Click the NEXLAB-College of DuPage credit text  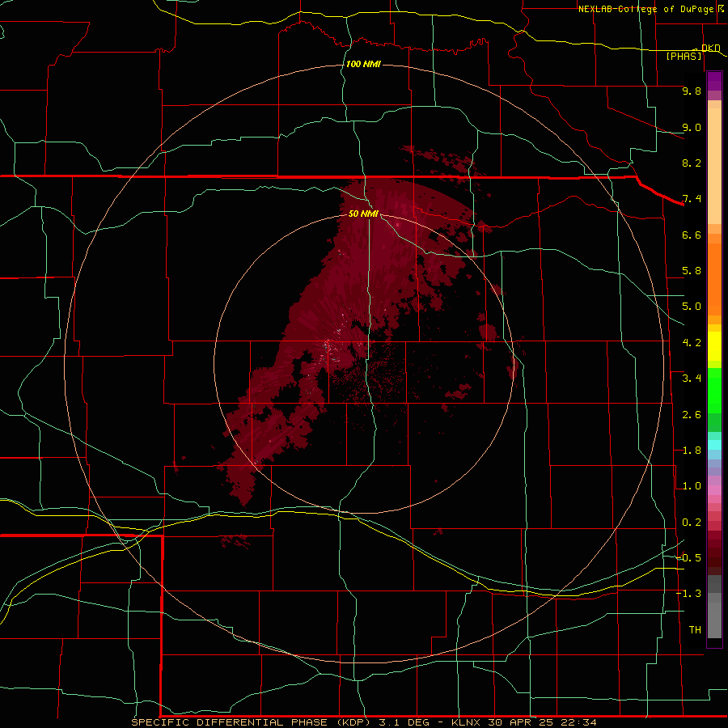coord(646,9)
